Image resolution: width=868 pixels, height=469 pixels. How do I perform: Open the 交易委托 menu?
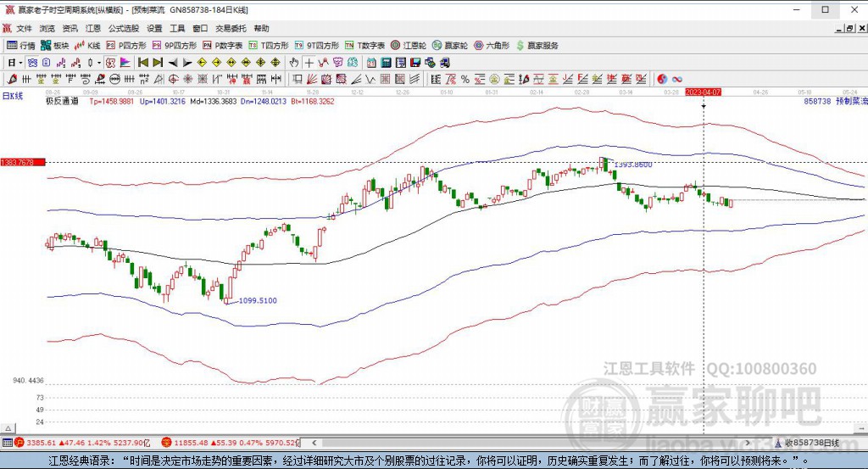(231, 28)
